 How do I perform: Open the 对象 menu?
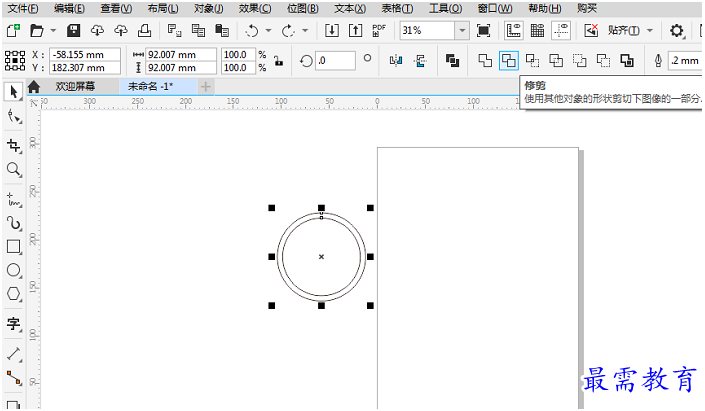click(209, 9)
